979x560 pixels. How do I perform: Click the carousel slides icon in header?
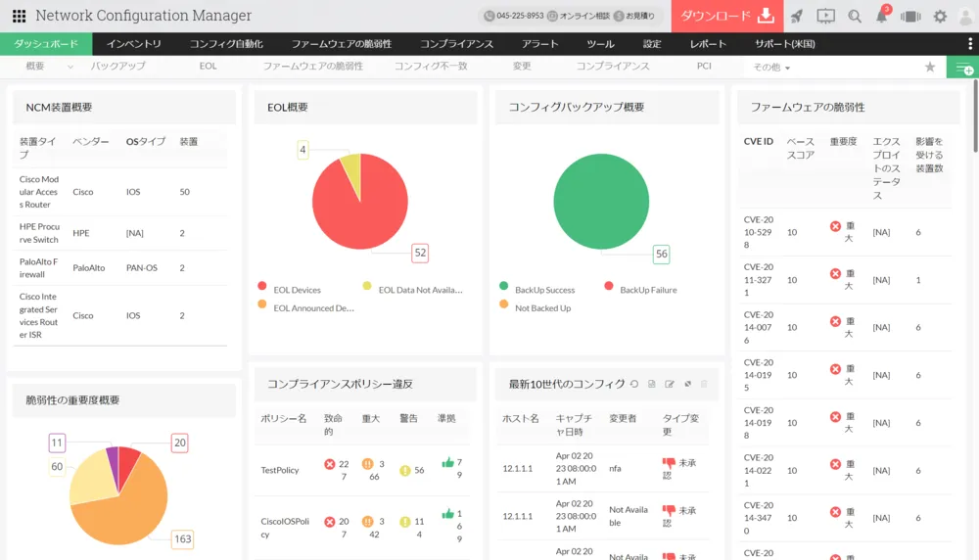910,17
